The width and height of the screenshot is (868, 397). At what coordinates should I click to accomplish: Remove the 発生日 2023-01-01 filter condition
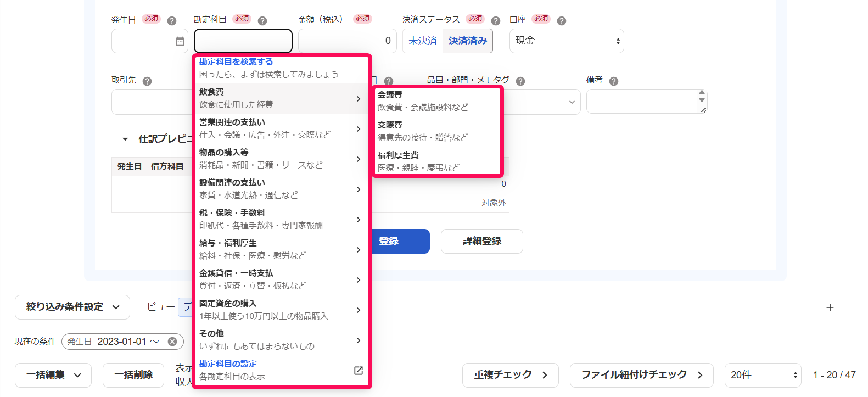172,342
